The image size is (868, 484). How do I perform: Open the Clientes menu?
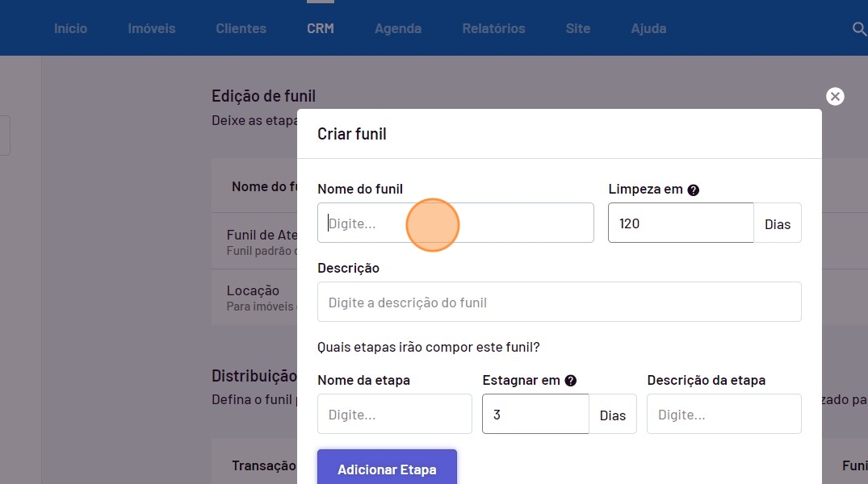pos(241,28)
